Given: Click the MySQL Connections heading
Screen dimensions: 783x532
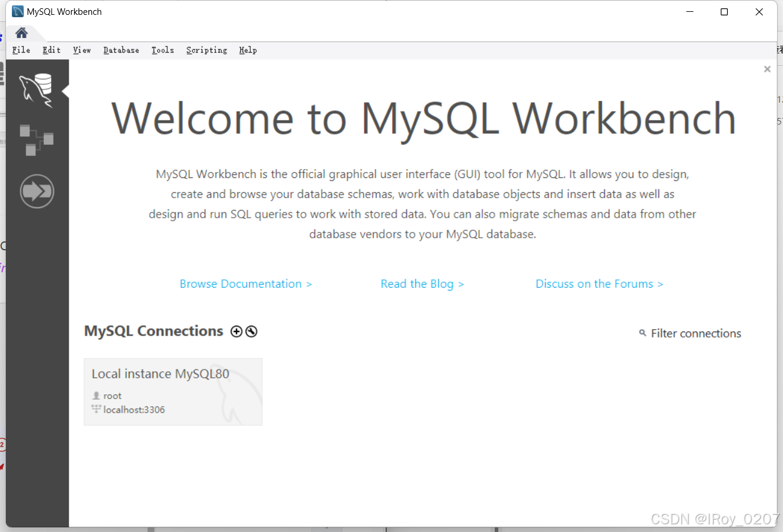Looking at the screenshot, I should (154, 331).
